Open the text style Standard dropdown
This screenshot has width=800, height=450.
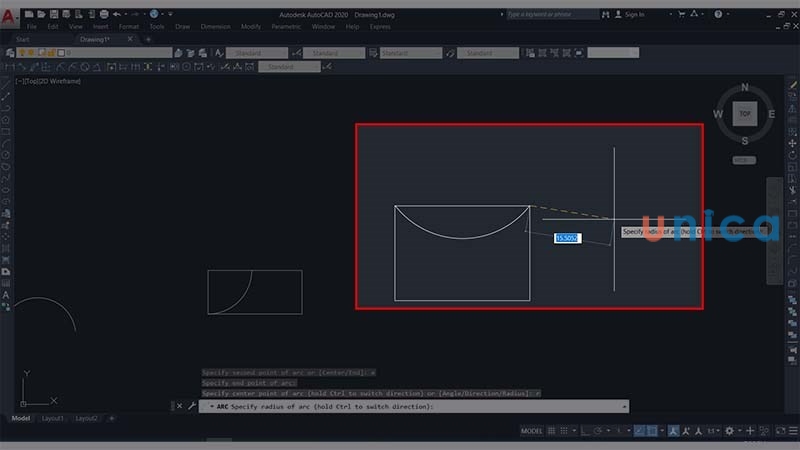tap(255, 52)
